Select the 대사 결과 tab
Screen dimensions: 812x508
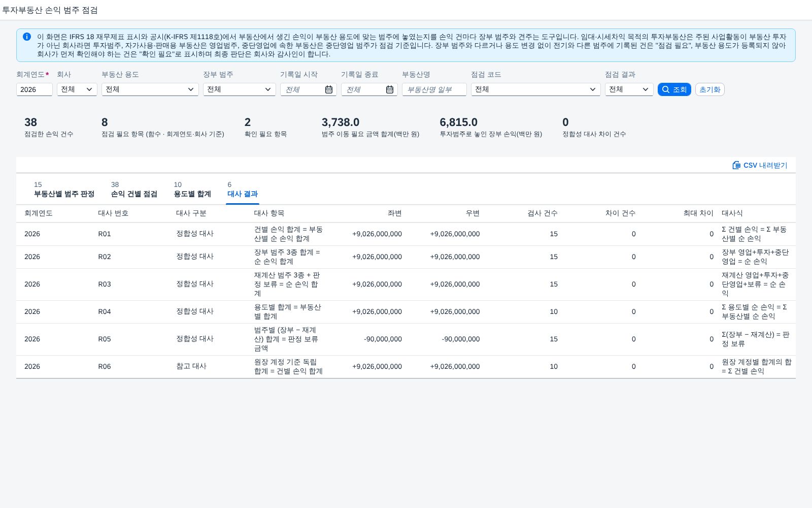tap(243, 189)
